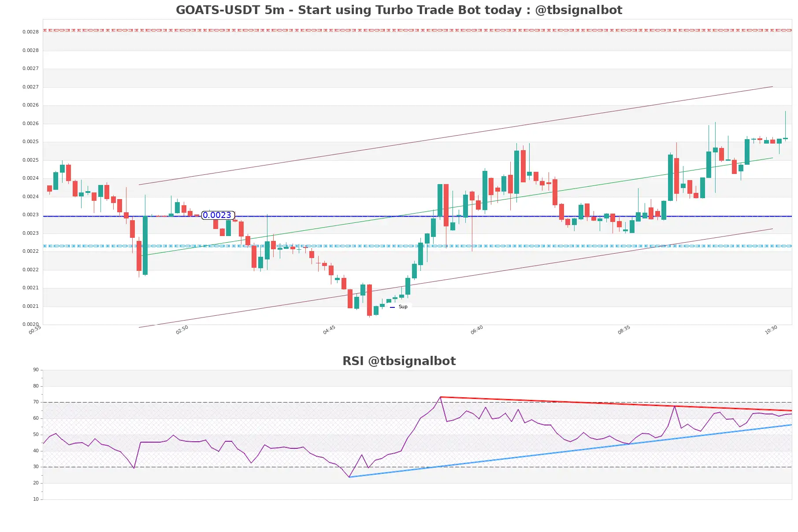Select the 04:45 time axis label
This screenshot has height=532, width=798.
(329, 330)
